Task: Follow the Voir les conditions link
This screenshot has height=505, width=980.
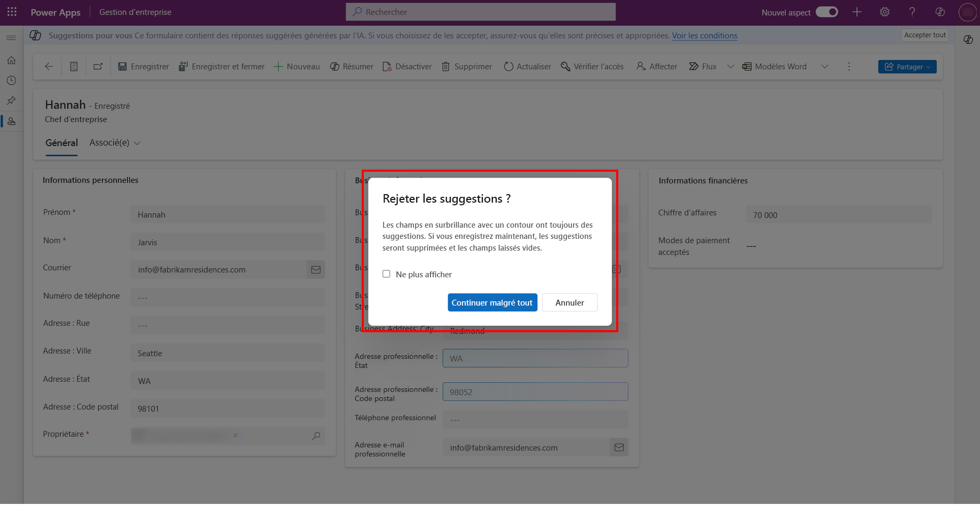Action: 704,36
